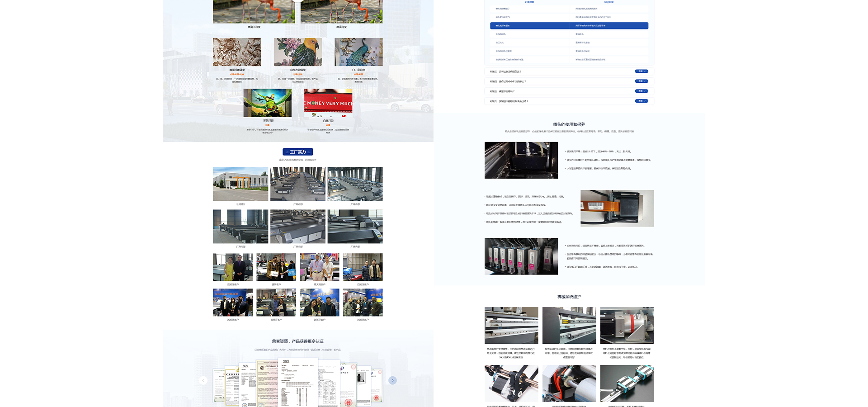Open the motor photo with red wiring
This screenshot has height=407, width=868.
pos(569,383)
